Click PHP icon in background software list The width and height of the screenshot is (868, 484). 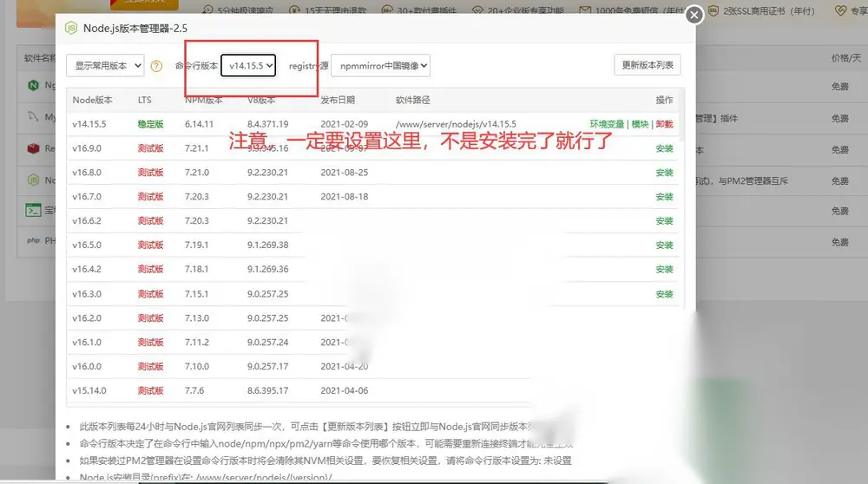(33, 240)
